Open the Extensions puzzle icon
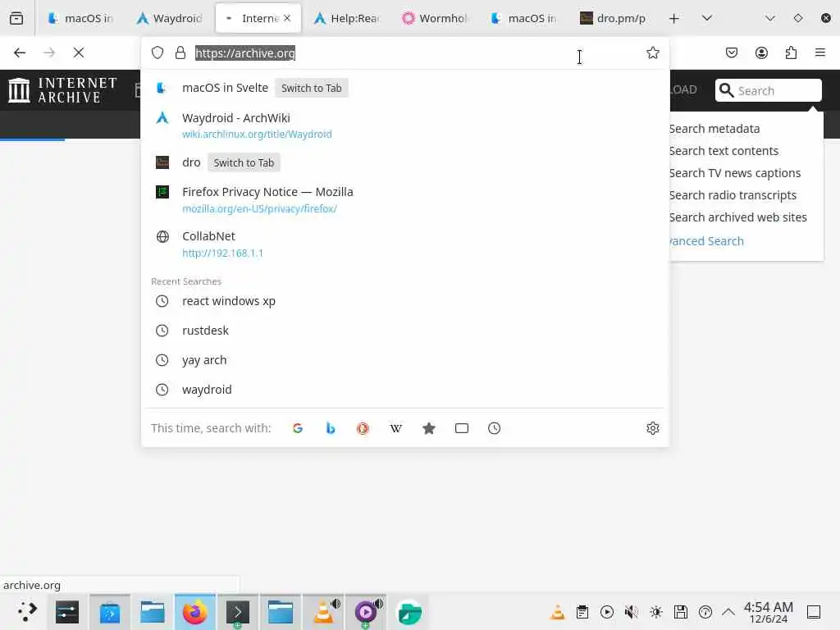 point(792,52)
